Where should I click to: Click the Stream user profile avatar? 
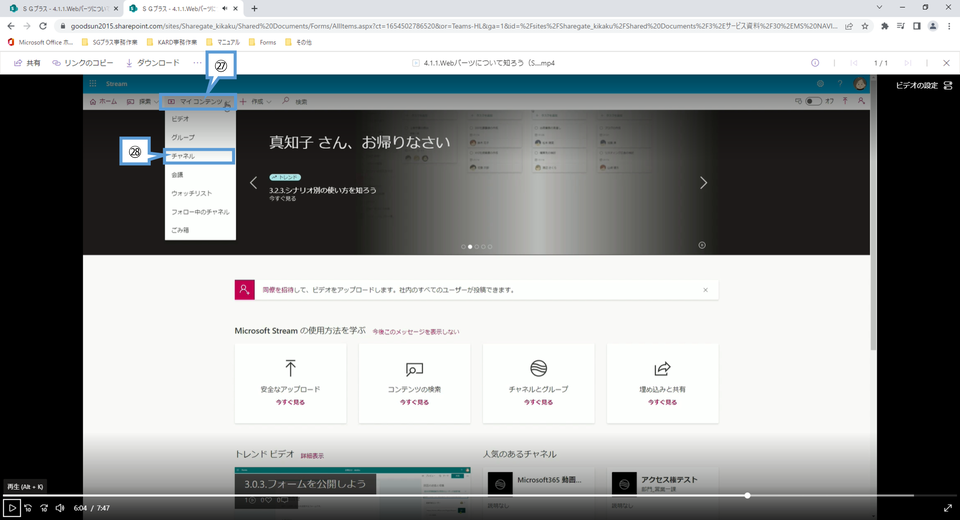click(x=860, y=84)
